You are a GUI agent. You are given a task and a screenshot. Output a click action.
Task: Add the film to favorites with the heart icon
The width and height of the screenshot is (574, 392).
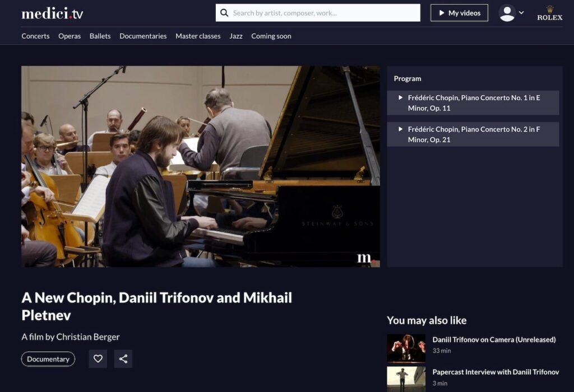98,359
